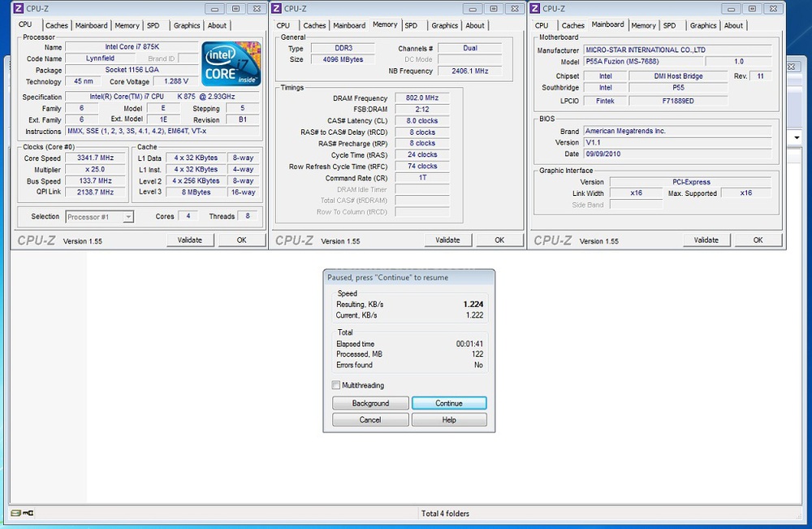812x529 pixels.
Task: Open About tab in the CPU window
Action: 217,25
